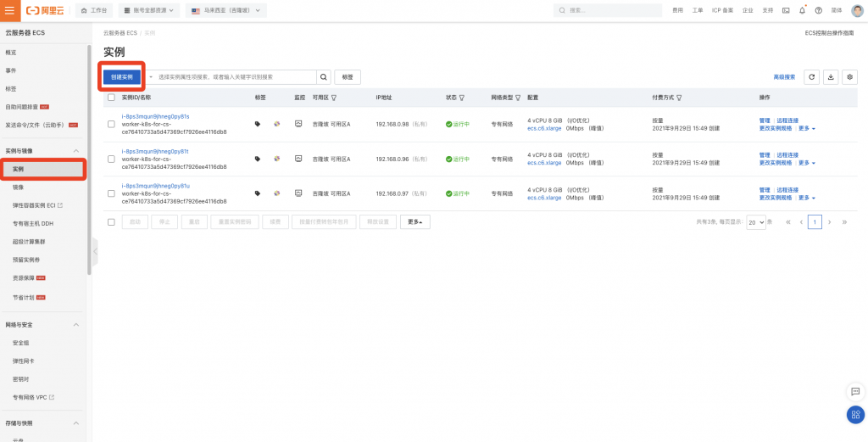Screen dimensions: 868x442
Task: Click 更改实例规格 for instance 192.168.0.97
Action: [x=776, y=198]
